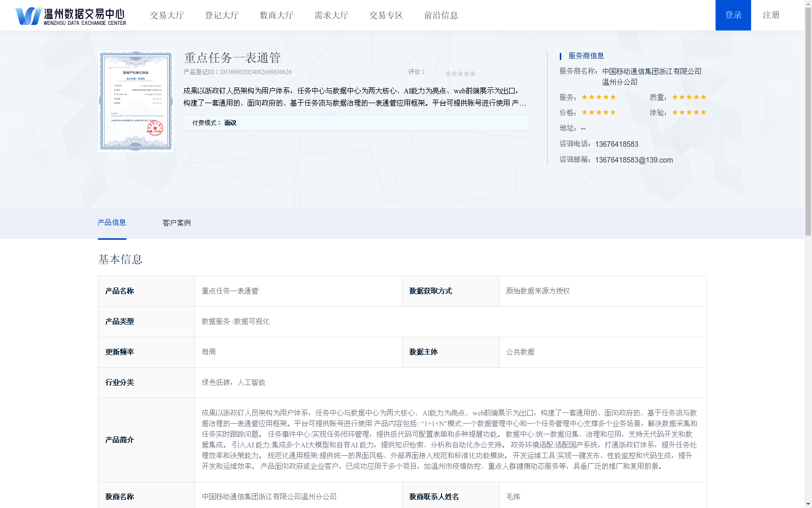Open the 交易专区 menu
This screenshot has width=812, height=508.
click(x=386, y=15)
